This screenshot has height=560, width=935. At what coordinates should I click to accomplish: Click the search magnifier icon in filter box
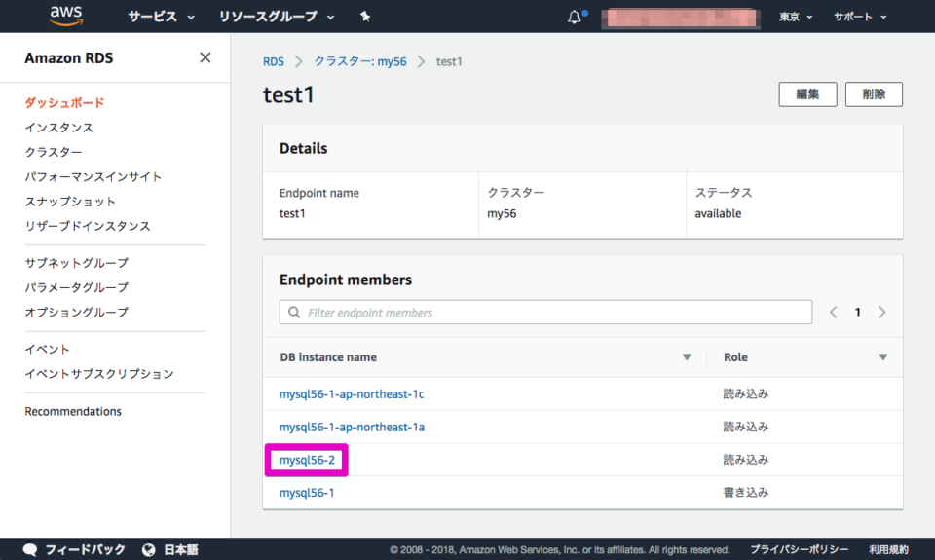point(294,313)
